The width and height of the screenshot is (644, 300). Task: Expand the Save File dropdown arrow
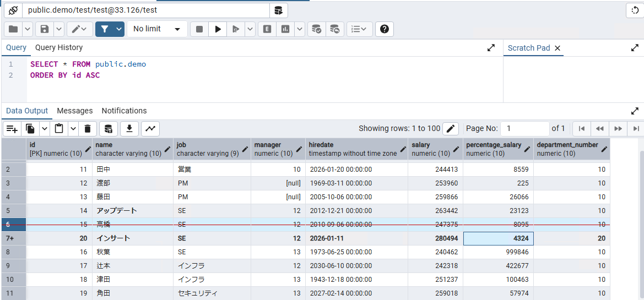pos(58,29)
